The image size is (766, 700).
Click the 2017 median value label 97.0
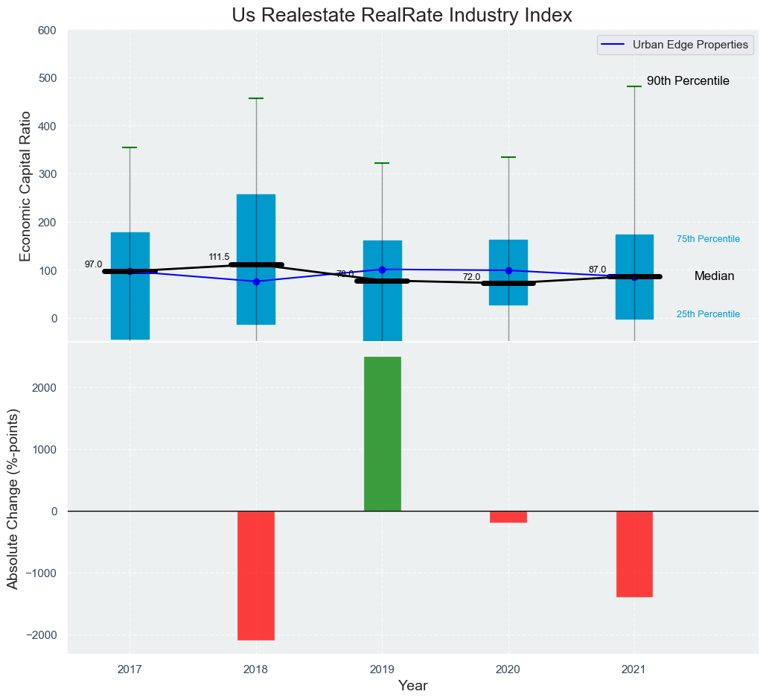click(x=93, y=264)
